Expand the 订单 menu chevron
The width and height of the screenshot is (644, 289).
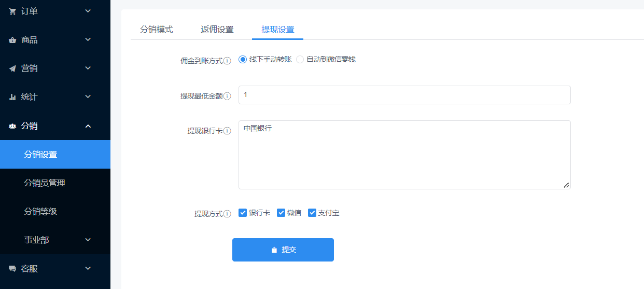tap(88, 11)
